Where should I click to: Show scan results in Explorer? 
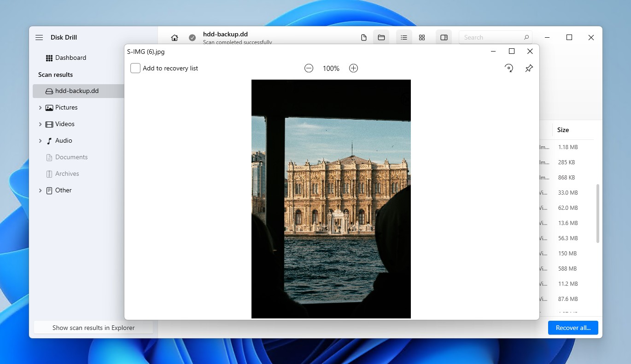point(93,328)
